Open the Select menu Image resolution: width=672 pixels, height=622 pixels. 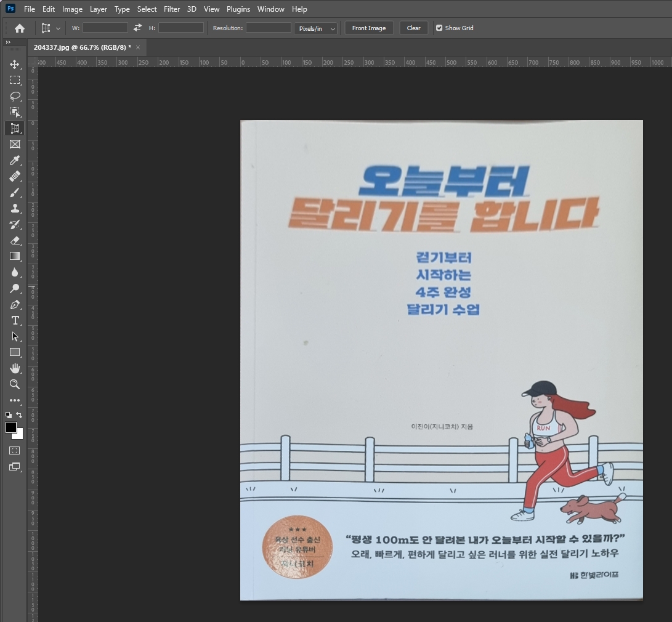click(147, 9)
